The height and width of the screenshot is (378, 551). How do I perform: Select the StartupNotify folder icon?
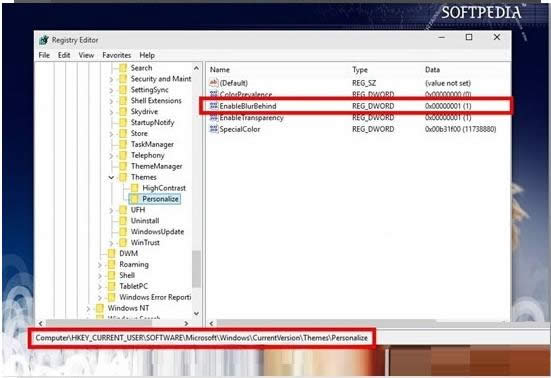click(123, 122)
